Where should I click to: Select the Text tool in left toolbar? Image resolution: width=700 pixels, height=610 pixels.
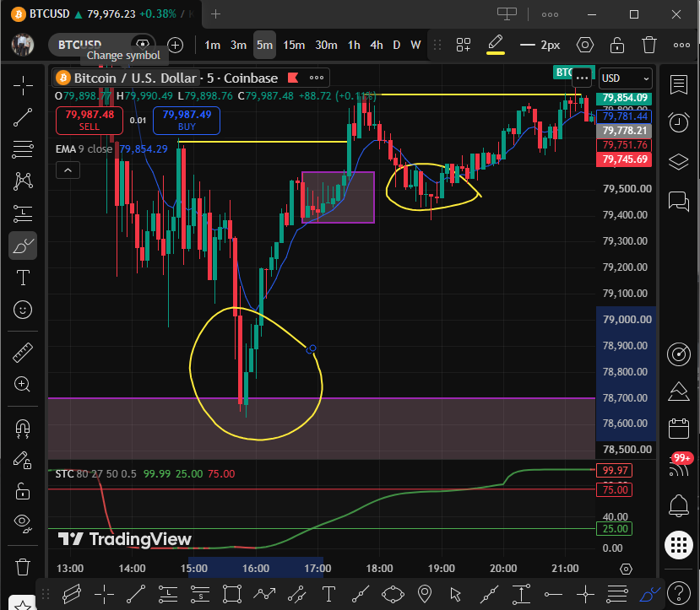point(23,278)
